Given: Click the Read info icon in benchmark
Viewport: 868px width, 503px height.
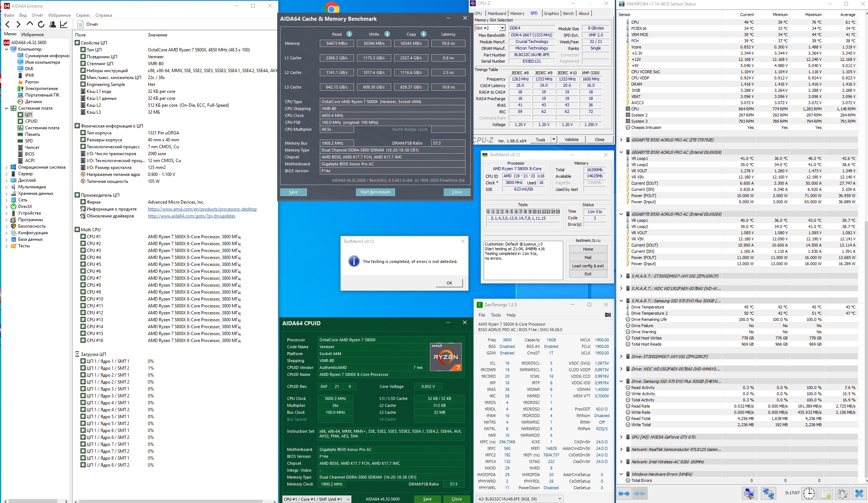Looking at the screenshot, I should 349,34.
